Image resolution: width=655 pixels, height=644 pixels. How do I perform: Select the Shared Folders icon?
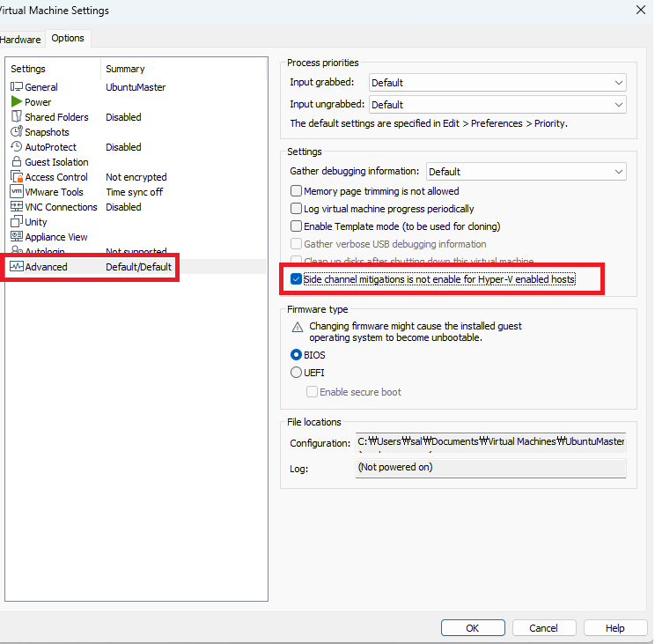point(17,116)
